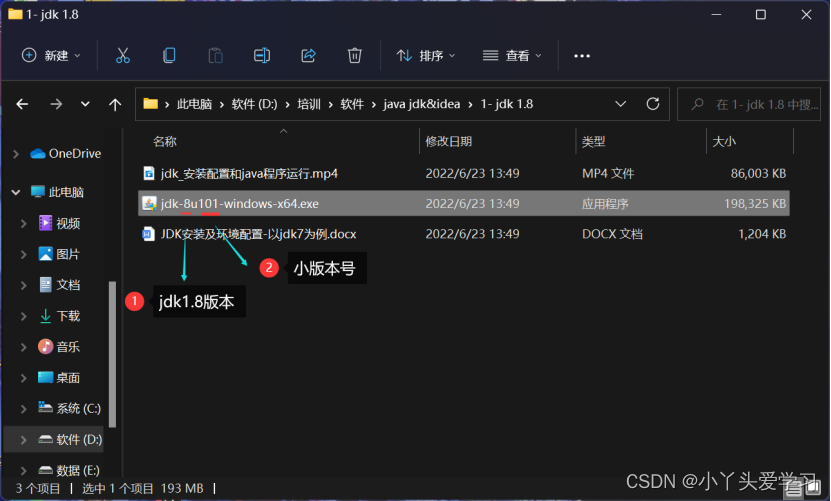Screen dimensions: 831x501
Task: Click java jdk&idea breadcrumb
Action: [422, 104]
